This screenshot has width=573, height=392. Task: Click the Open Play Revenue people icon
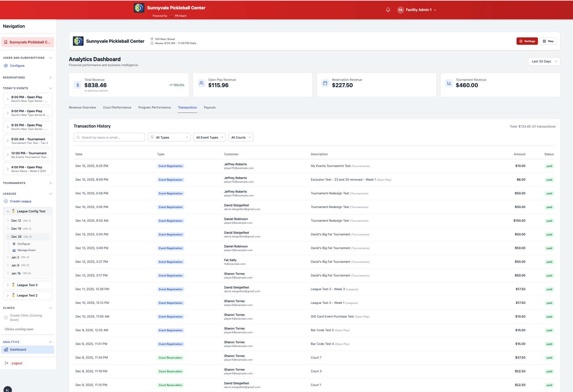201,83
